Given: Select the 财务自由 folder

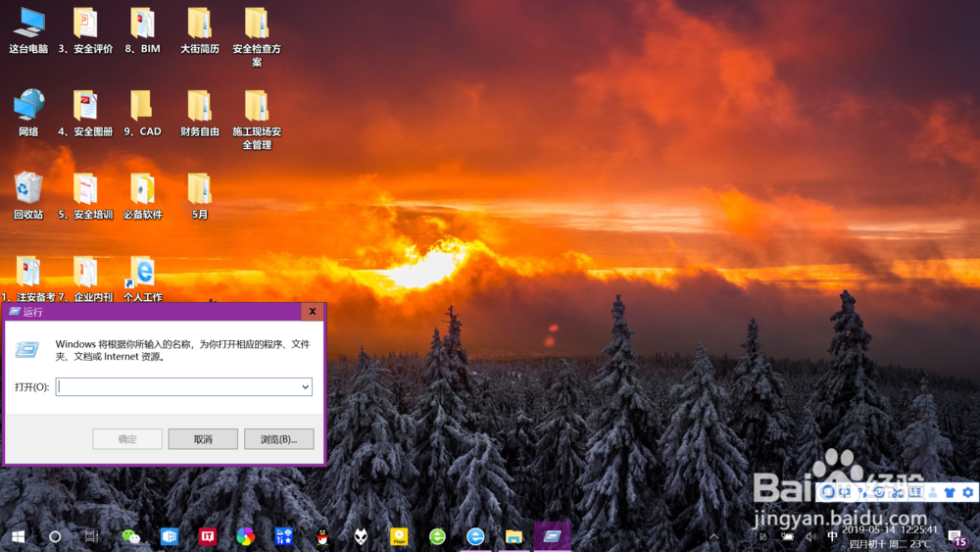Looking at the screenshot, I should click(200, 113).
